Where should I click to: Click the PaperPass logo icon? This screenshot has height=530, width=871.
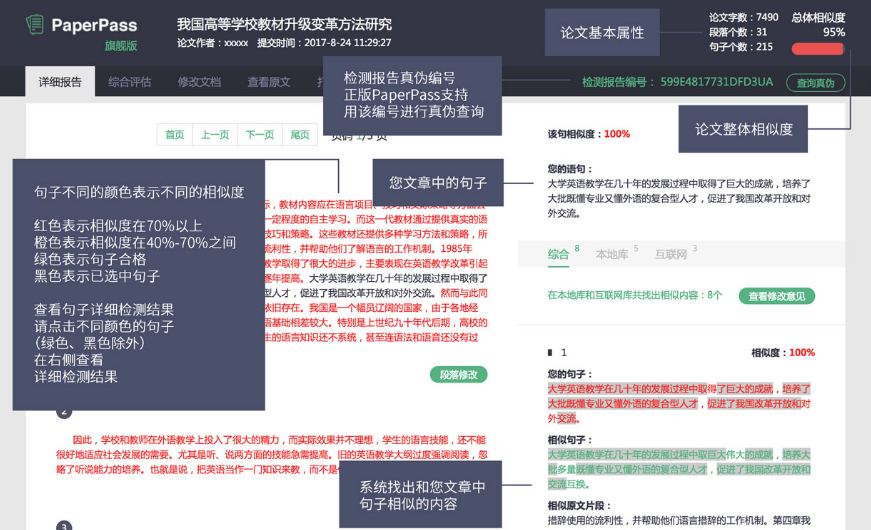[x=35, y=24]
